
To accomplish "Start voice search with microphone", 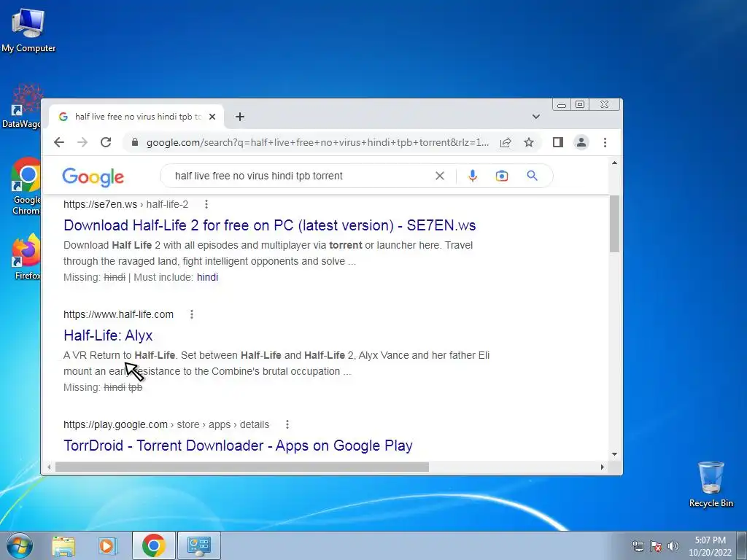I will [x=473, y=176].
